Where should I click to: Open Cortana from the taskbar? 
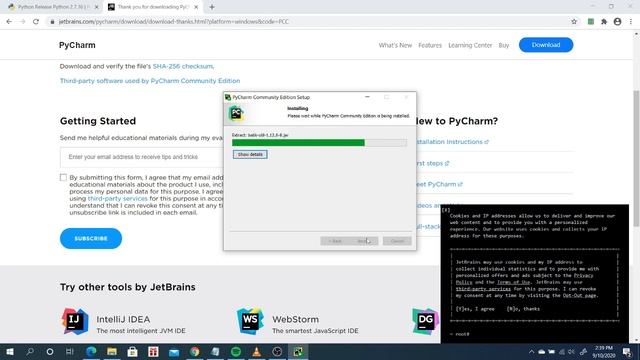(50, 351)
